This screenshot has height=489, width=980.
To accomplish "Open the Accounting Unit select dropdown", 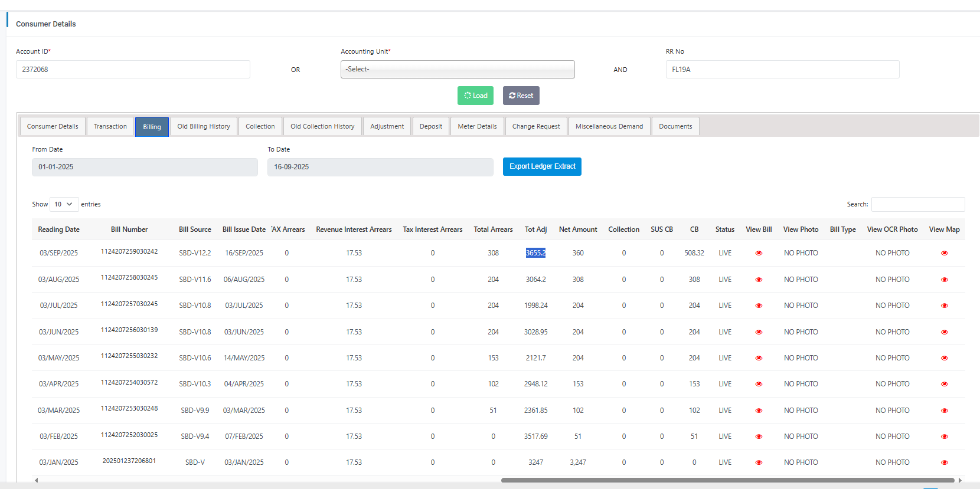I will point(458,69).
